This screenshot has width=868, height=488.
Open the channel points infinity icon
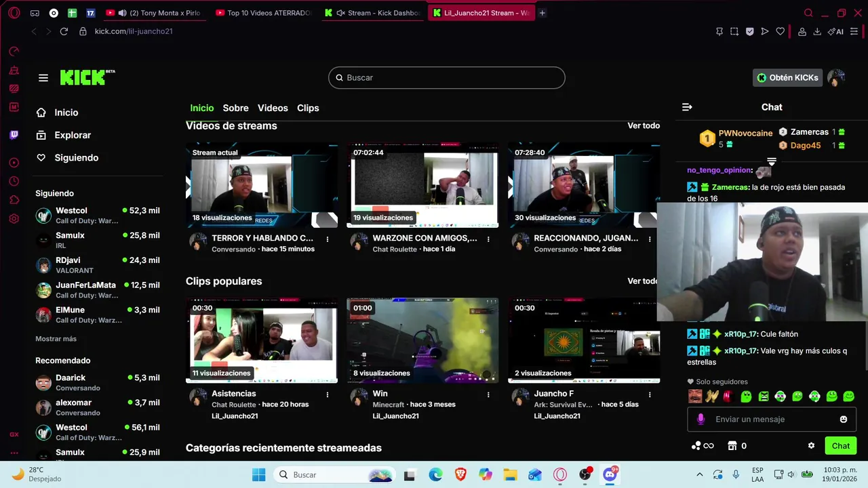(703, 446)
